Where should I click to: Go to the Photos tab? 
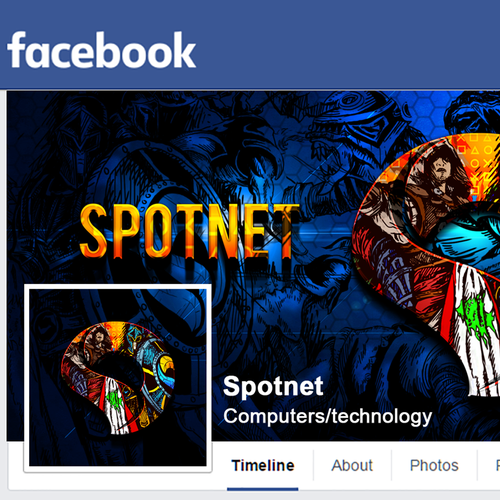[434, 465]
